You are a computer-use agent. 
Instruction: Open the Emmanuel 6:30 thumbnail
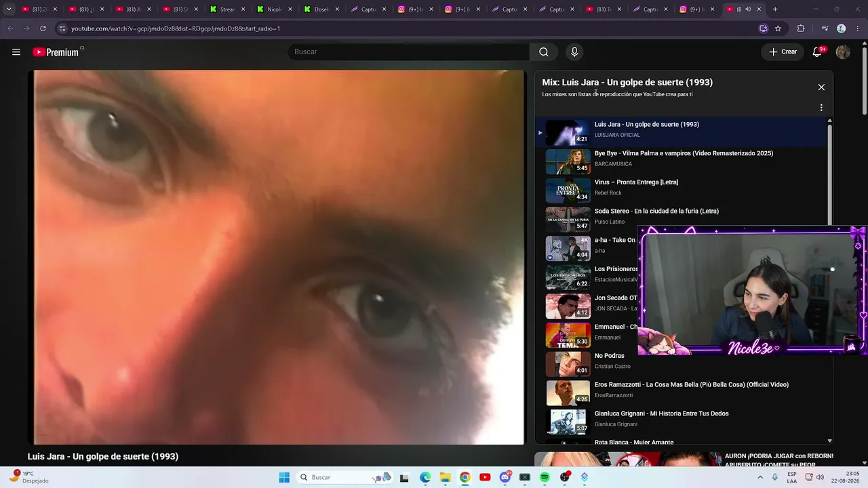(x=568, y=335)
